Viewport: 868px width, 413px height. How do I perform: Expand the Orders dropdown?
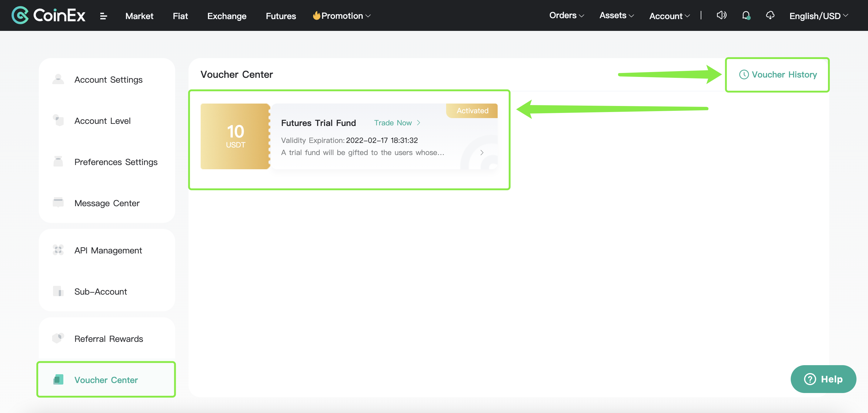(566, 15)
